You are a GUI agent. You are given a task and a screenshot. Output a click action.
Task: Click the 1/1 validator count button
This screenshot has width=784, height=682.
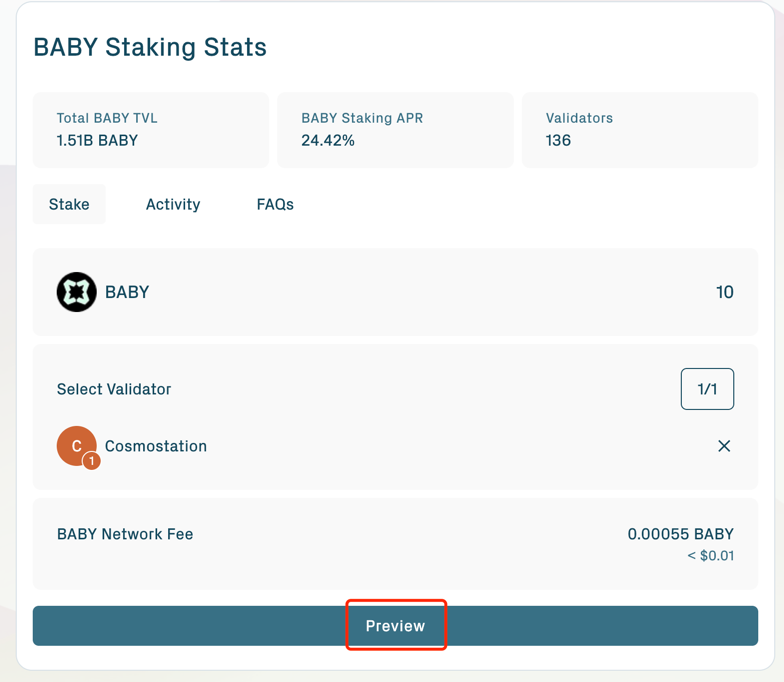click(707, 389)
